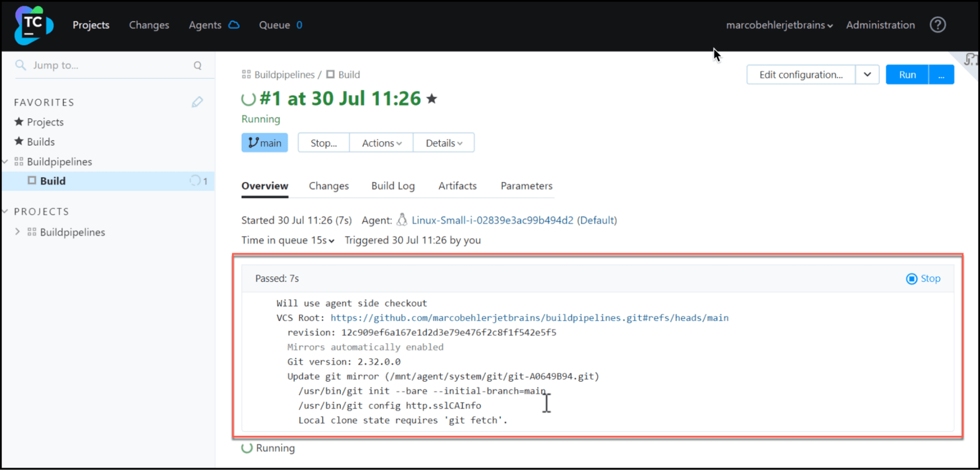Expand the Actions dropdown
Screen dimensions: 980x470
coord(381,143)
